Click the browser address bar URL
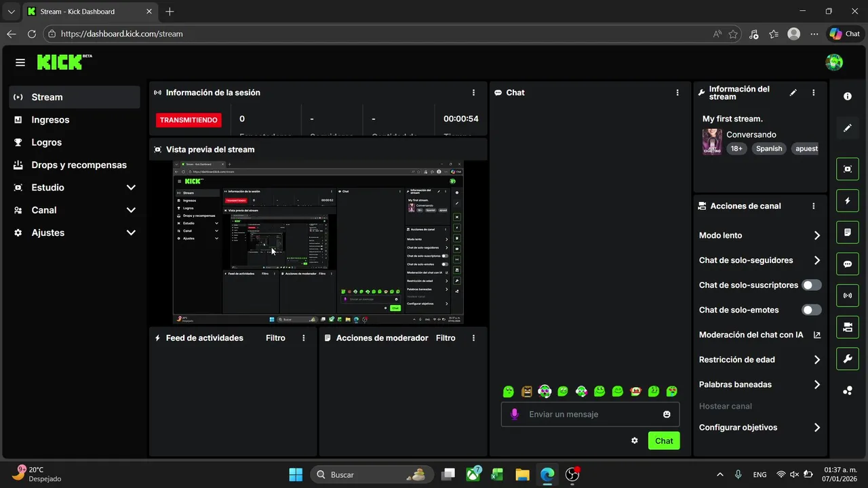Viewport: 868px width, 488px height. 122,34
